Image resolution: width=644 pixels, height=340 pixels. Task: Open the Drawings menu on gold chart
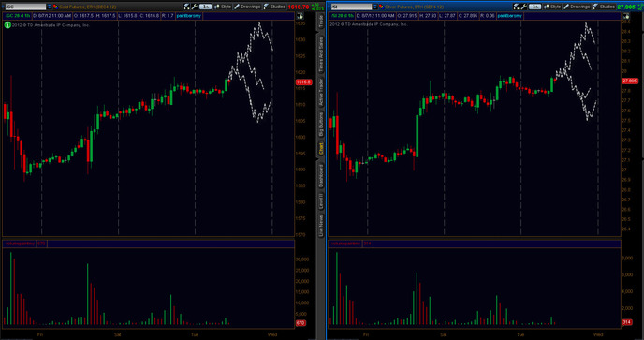click(247, 7)
